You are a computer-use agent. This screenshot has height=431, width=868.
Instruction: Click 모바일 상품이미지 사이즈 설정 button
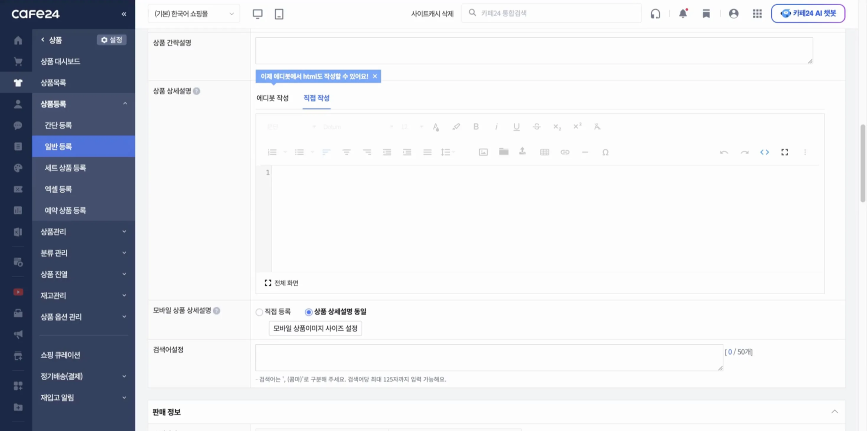(315, 328)
